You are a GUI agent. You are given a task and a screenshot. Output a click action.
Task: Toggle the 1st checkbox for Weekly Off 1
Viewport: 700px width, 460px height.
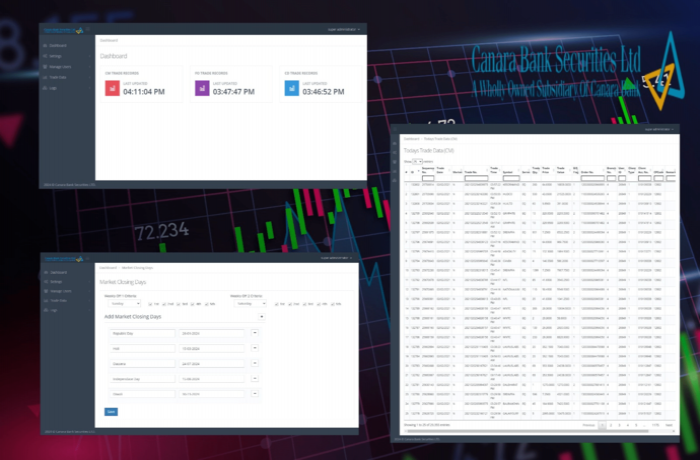click(x=150, y=304)
